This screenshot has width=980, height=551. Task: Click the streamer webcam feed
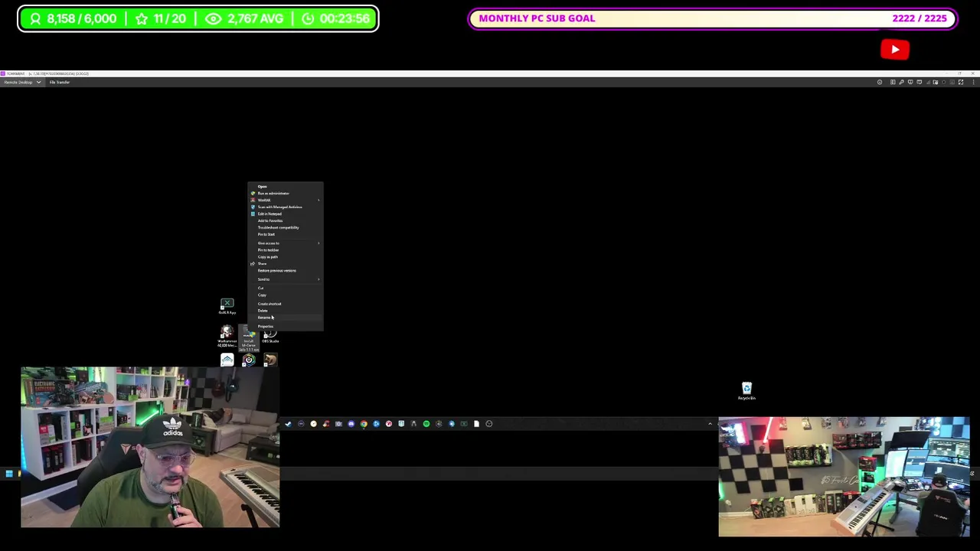coord(150,447)
